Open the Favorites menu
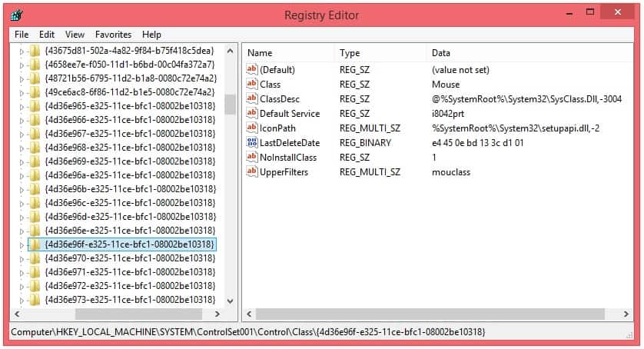The width and height of the screenshot is (644, 349). [x=113, y=35]
